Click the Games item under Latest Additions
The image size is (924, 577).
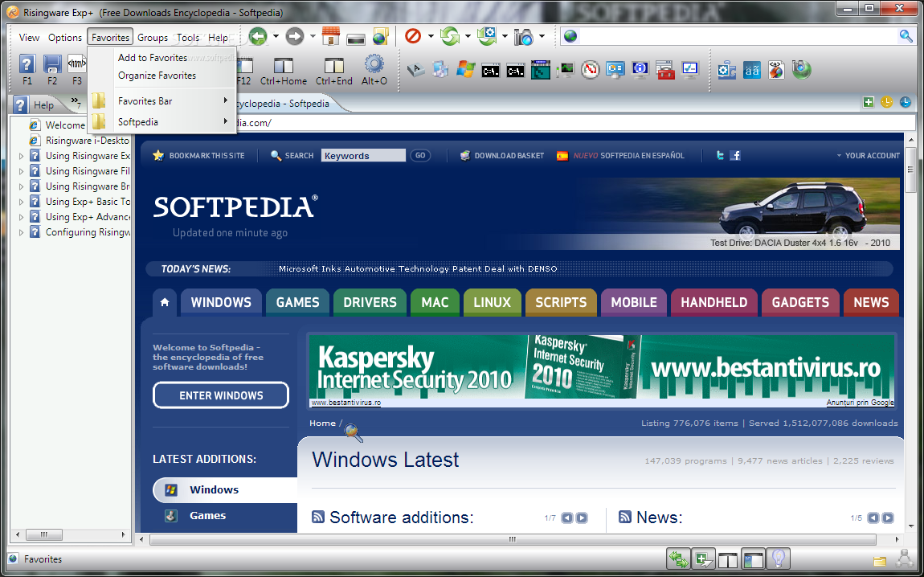click(x=207, y=516)
